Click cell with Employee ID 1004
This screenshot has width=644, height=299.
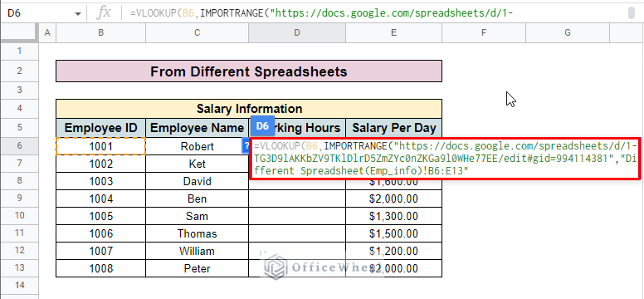[100, 199]
